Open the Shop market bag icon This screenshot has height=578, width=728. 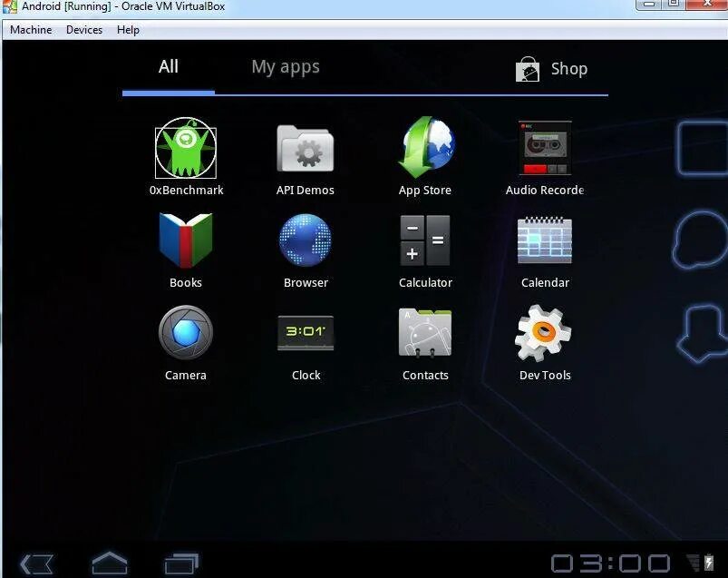(x=528, y=69)
